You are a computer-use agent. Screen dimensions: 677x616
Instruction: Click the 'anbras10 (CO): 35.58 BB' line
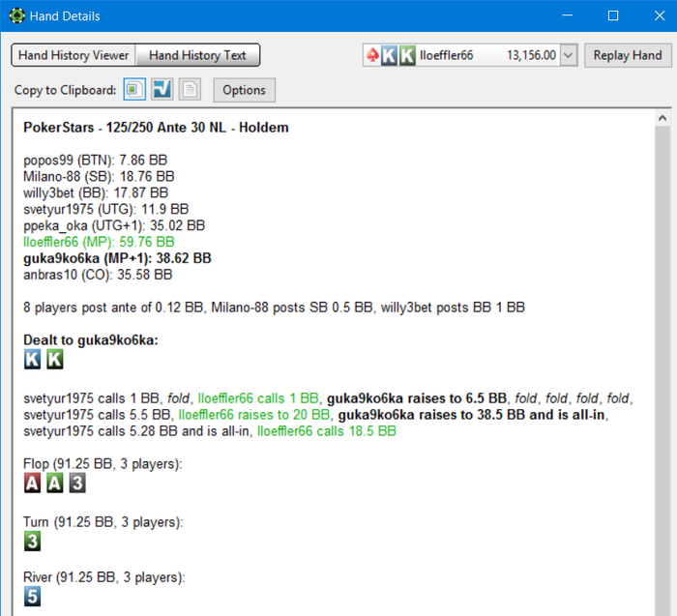tap(98, 275)
